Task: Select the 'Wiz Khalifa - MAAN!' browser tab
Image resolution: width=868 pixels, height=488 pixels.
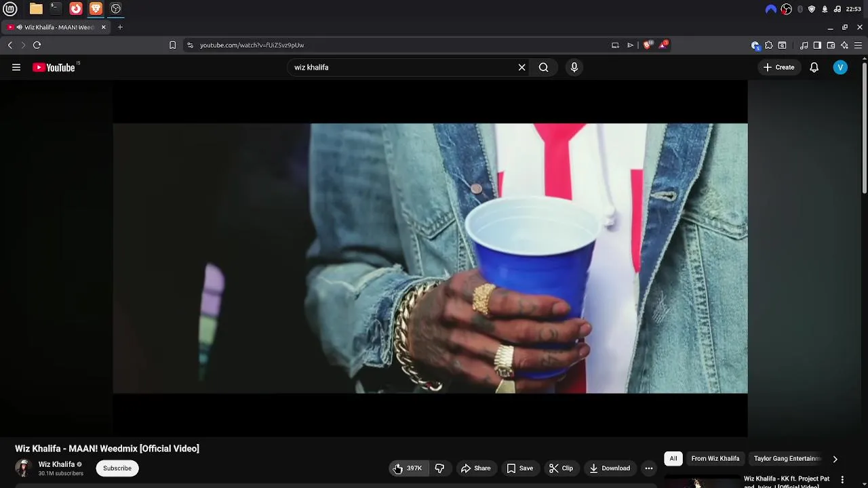Action: (57, 27)
